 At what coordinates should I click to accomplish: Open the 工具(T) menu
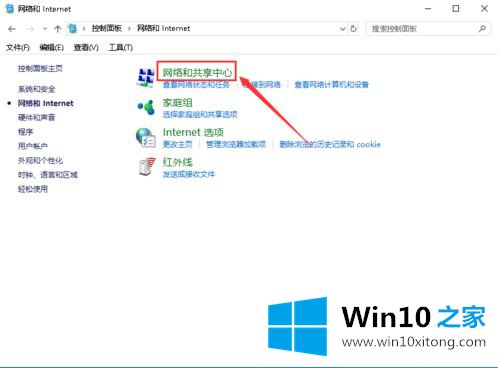121,48
